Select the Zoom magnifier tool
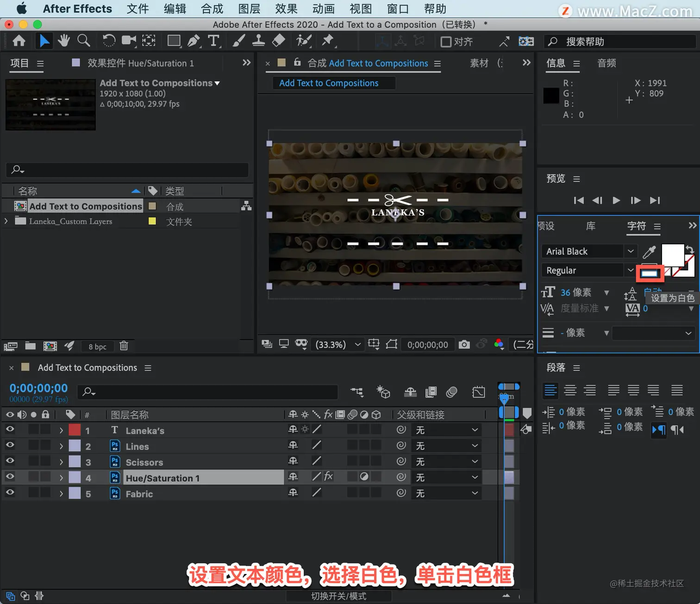 pos(84,41)
